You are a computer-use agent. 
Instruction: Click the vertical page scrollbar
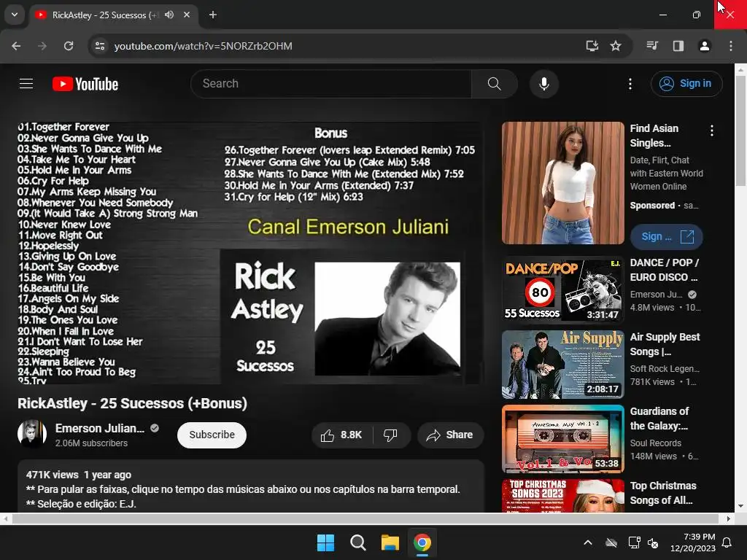[x=741, y=131]
